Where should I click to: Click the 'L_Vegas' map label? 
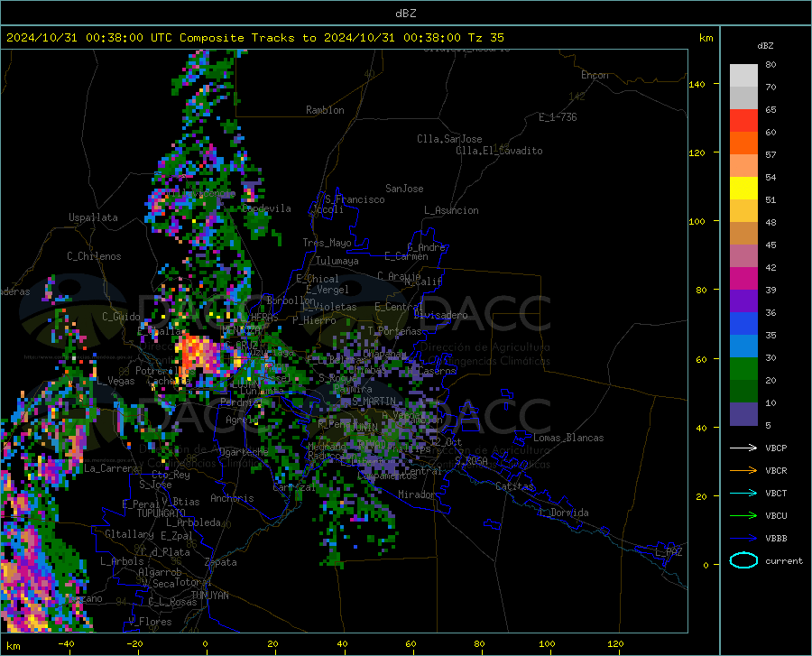point(116,381)
